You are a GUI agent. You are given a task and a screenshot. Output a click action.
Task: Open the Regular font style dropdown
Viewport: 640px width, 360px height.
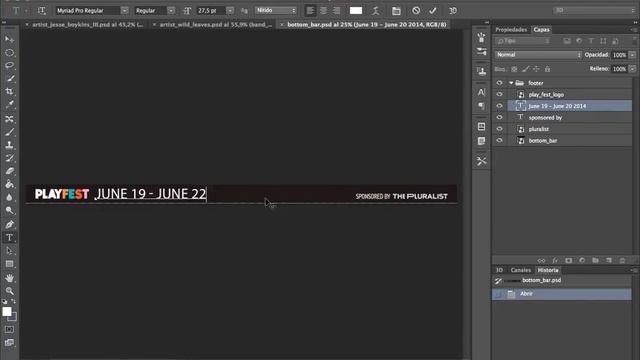coord(171,11)
